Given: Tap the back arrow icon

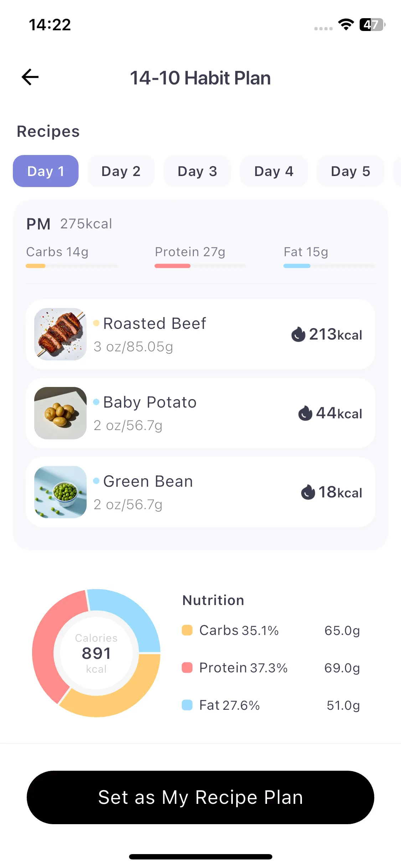Looking at the screenshot, I should 30,77.
